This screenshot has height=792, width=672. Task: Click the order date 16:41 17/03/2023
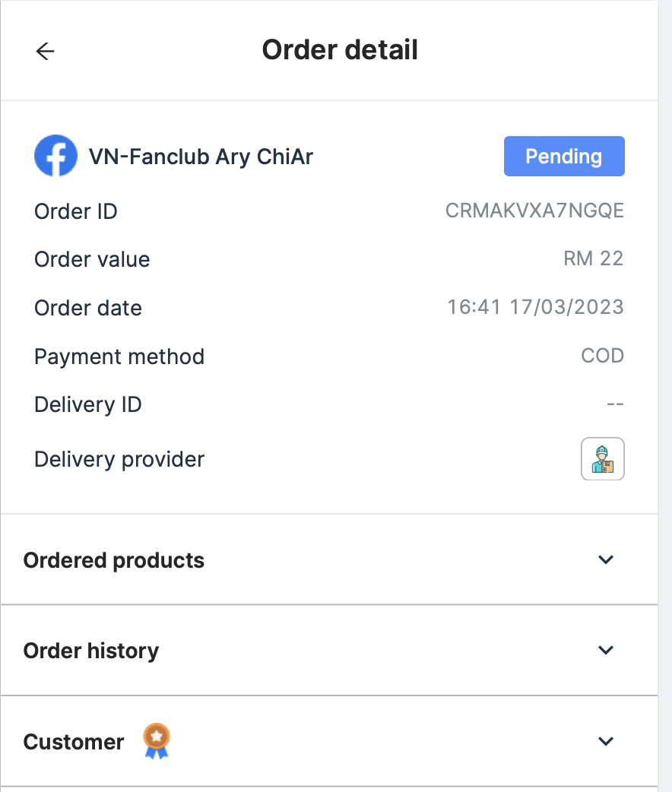point(535,307)
